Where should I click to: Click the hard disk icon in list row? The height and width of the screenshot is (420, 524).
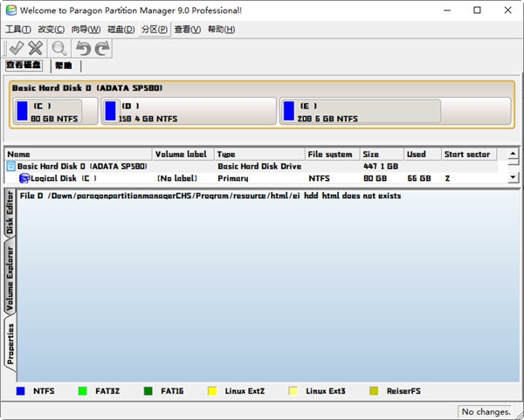pyautogui.click(x=11, y=166)
